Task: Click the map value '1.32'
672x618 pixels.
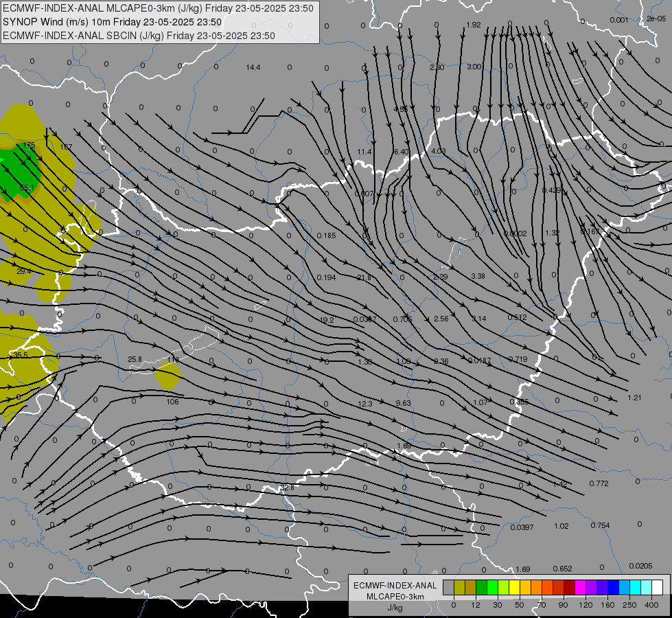Action: (x=553, y=233)
